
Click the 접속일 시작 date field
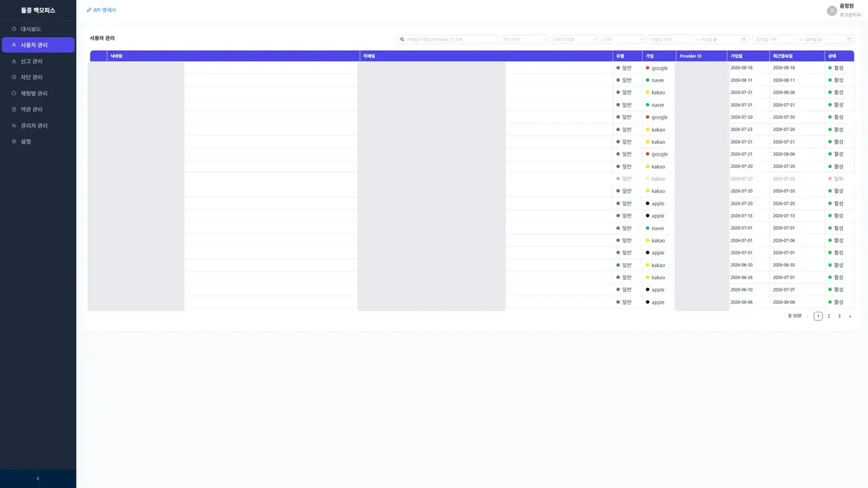774,39
